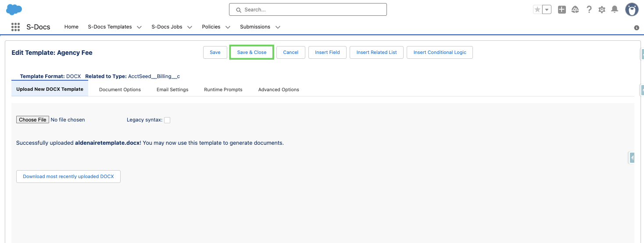644x243 pixels.
Task: Open the S-Docs Templates nav item
Action: click(x=110, y=27)
